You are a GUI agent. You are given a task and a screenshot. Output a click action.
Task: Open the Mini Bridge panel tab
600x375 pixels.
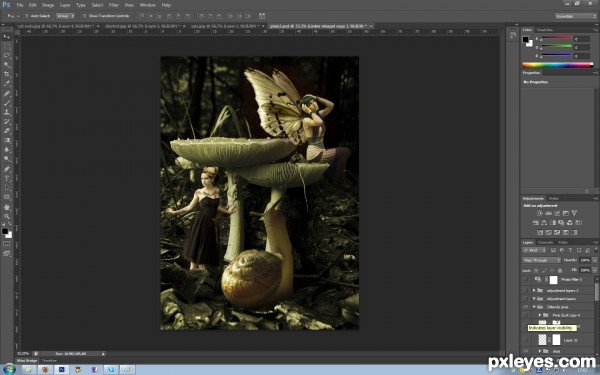(x=27, y=360)
